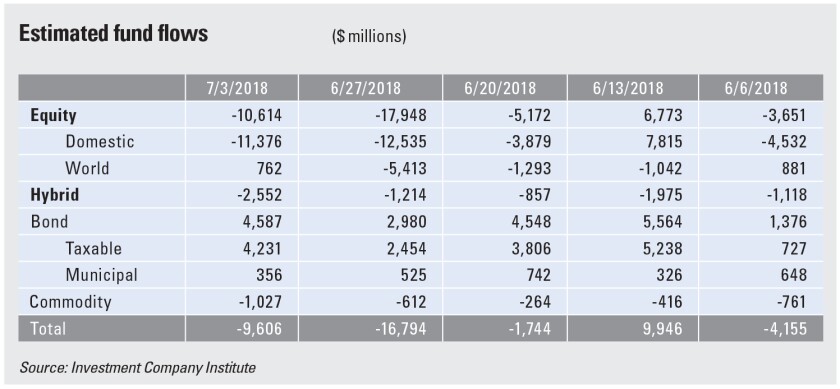Click the Domestic row label
This screenshot has width=840, height=389.
pyautogui.click(x=100, y=141)
